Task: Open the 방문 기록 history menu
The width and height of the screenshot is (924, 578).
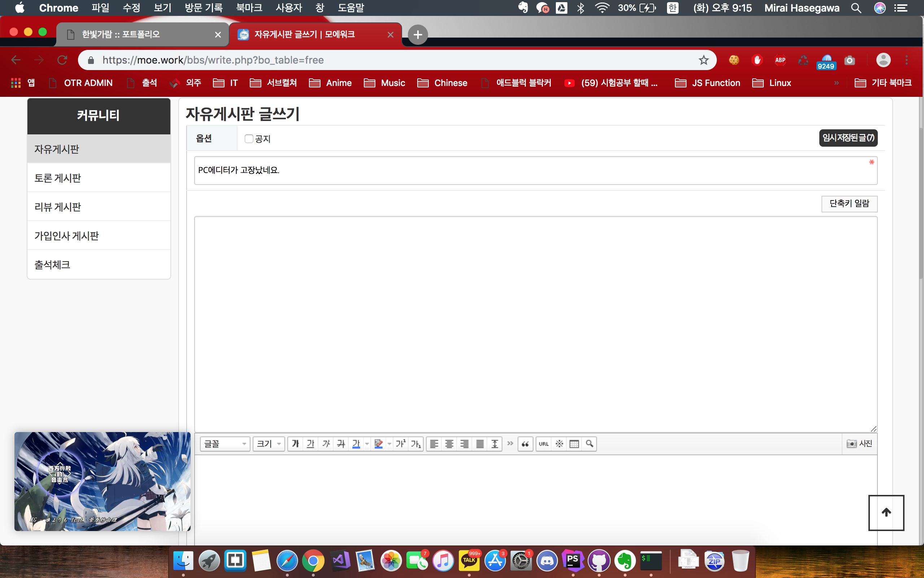Action: pyautogui.click(x=204, y=8)
